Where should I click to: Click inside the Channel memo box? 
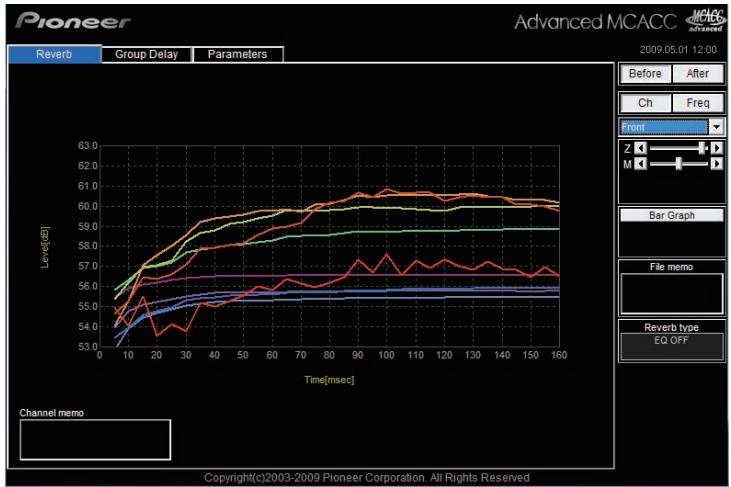coord(95,439)
